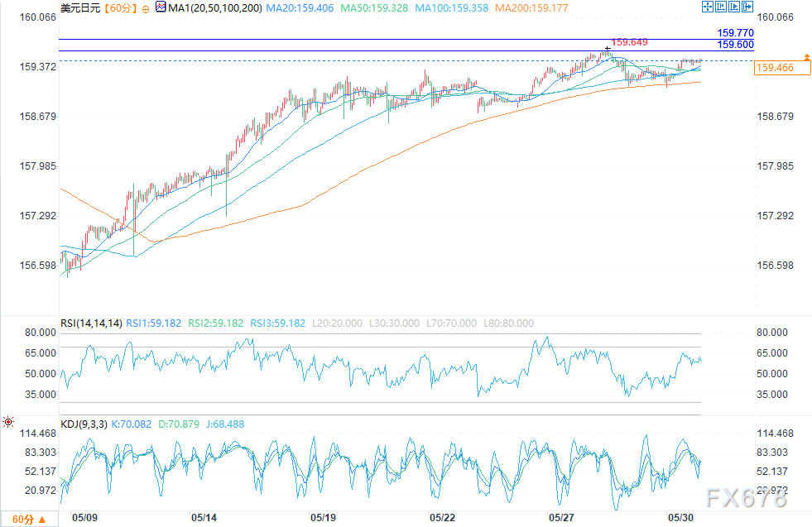This screenshot has height=527, width=812.
Task: Click the 【60分】 period label in title
Action: click(120, 8)
